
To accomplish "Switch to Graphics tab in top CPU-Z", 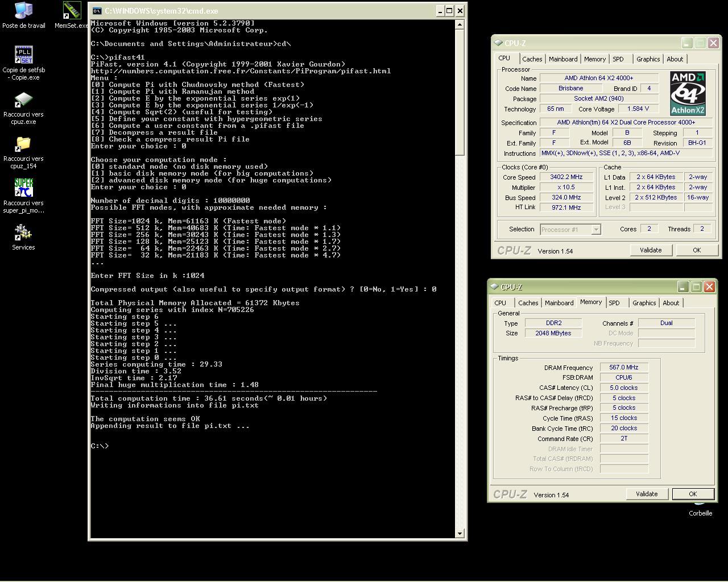I will [648, 59].
